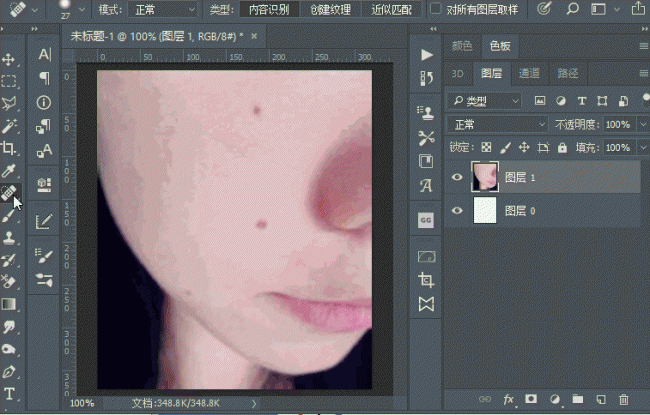Open the 不透明度 100% dropdown arrow

tap(643, 124)
